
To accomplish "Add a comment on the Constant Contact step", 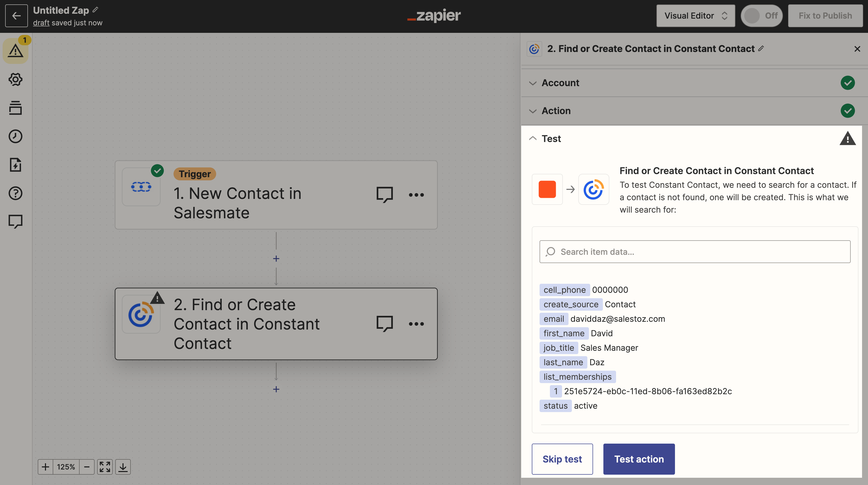I will [x=385, y=324].
